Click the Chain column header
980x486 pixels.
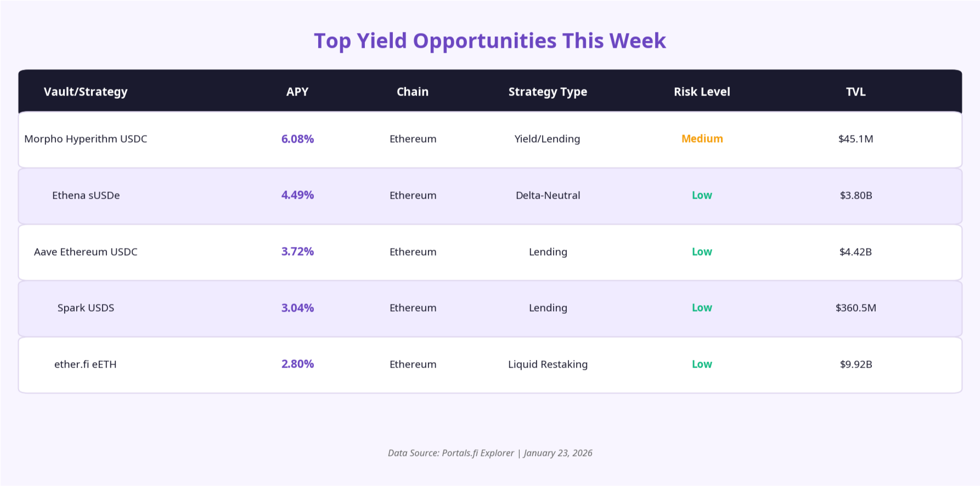(x=413, y=92)
